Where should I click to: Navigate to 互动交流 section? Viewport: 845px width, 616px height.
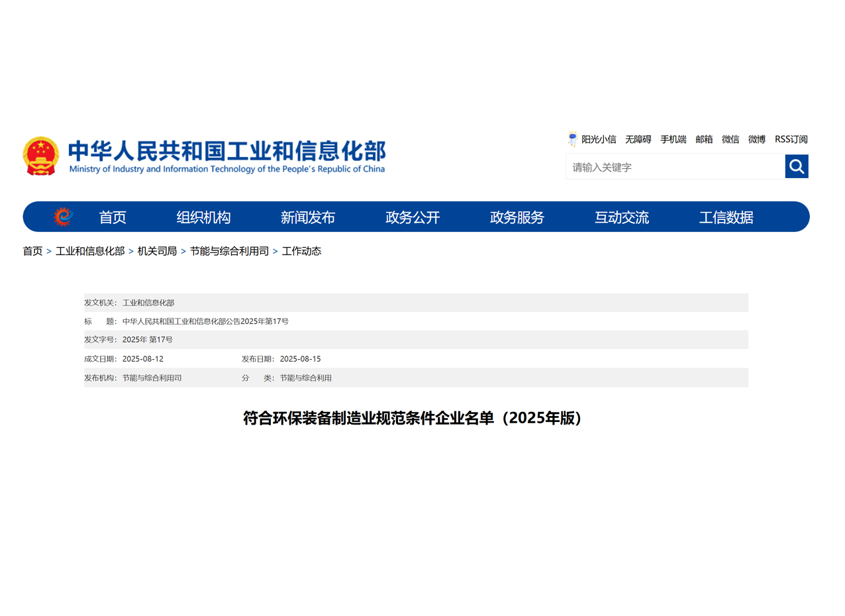622,217
